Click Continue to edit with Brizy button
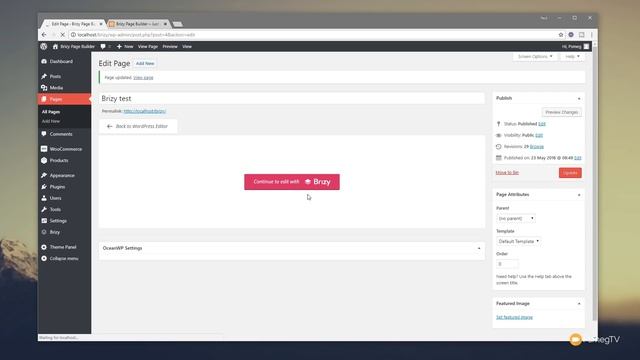 (292, 182)
